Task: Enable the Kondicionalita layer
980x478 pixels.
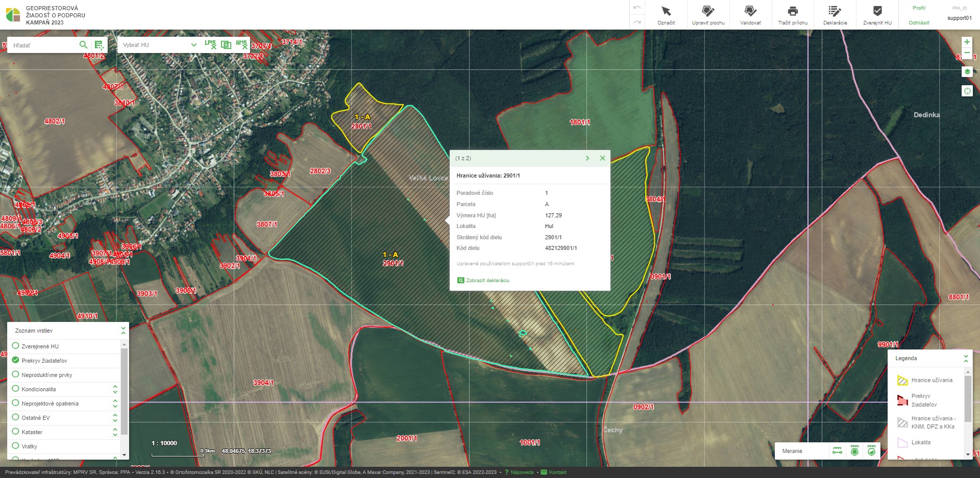Action: 15,389
